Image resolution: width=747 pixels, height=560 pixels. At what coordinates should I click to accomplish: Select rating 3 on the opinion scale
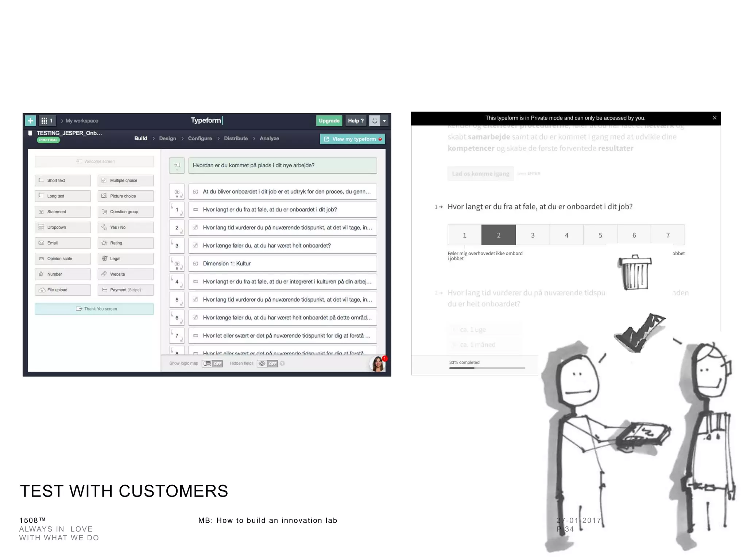(533, 235)
